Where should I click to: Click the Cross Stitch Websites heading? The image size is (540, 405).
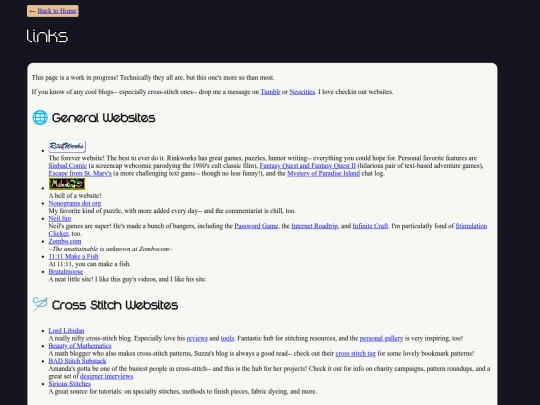115,305
